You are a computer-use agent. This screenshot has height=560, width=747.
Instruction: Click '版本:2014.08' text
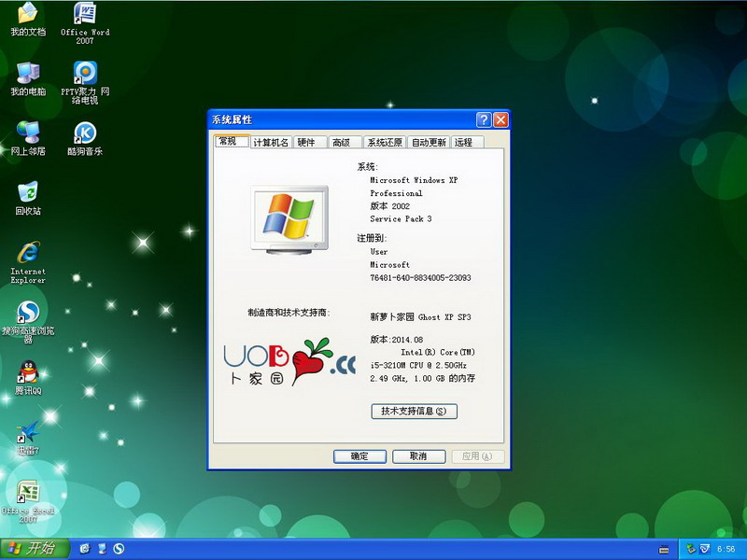396,340
